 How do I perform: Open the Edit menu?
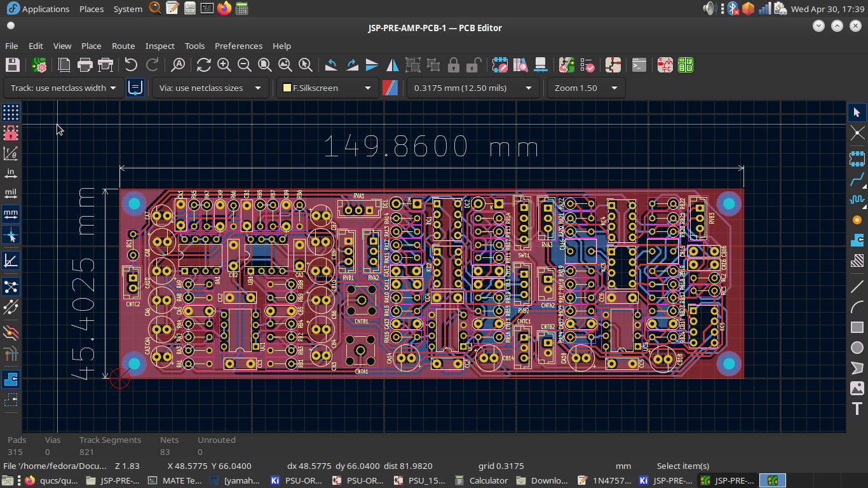36,46
